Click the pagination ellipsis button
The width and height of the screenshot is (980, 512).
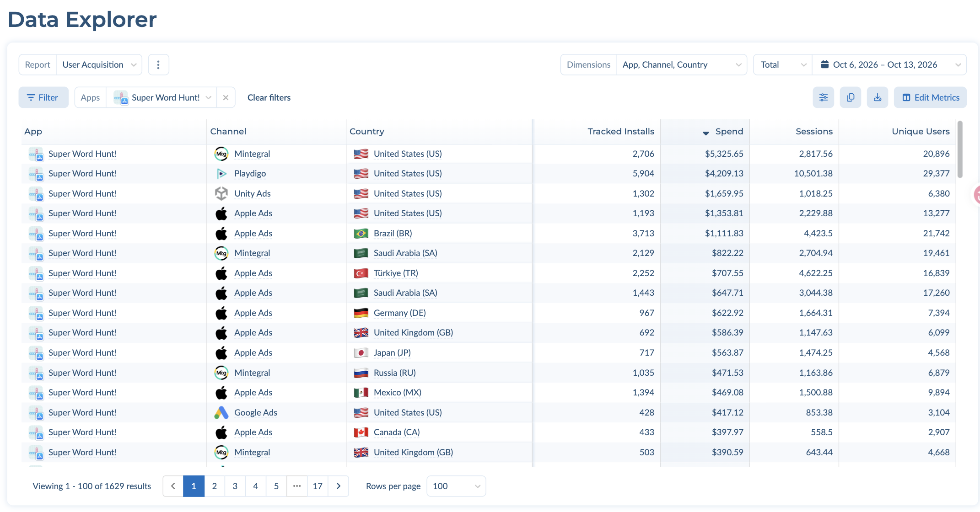[297, 486]
